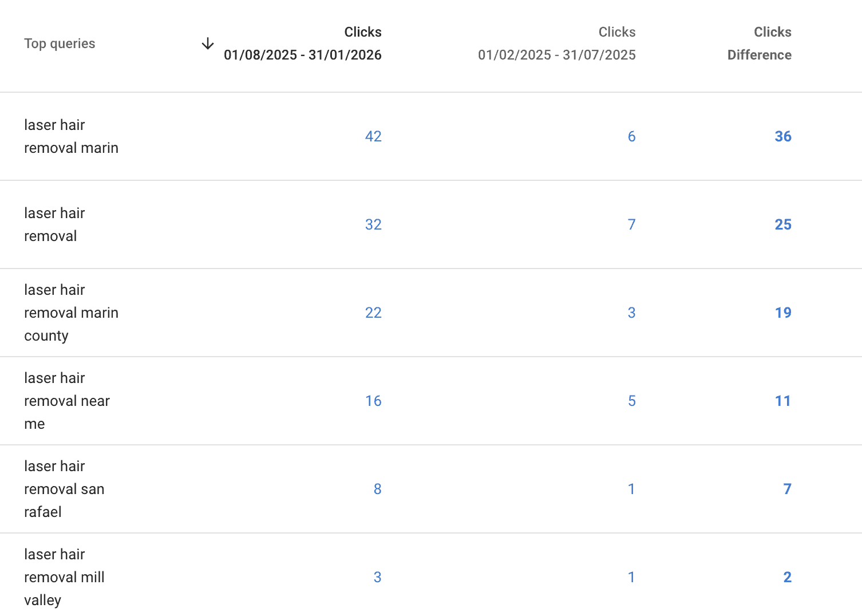This screenshot has width=862, height=616.
Task: Click the difference value 25
Action: point(783,224)
